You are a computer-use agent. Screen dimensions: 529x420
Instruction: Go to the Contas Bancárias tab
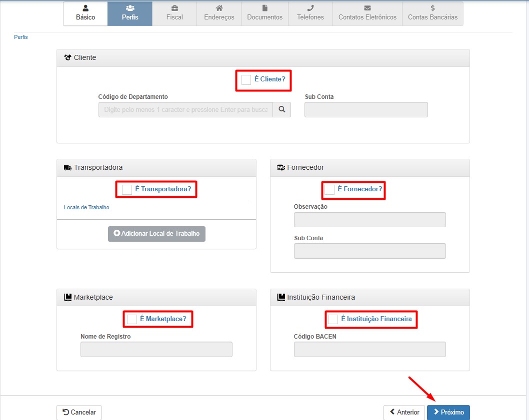(432, 13)
